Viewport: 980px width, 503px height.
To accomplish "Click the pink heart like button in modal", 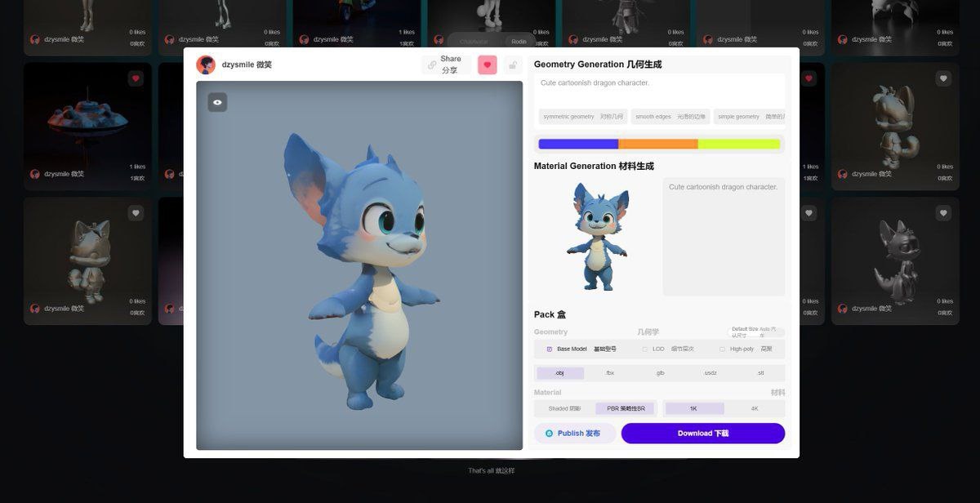I will 488,65.
